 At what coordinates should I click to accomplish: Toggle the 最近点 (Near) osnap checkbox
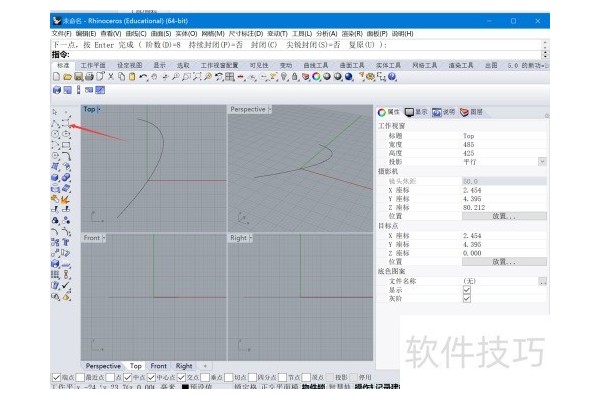tap(80, 377)
